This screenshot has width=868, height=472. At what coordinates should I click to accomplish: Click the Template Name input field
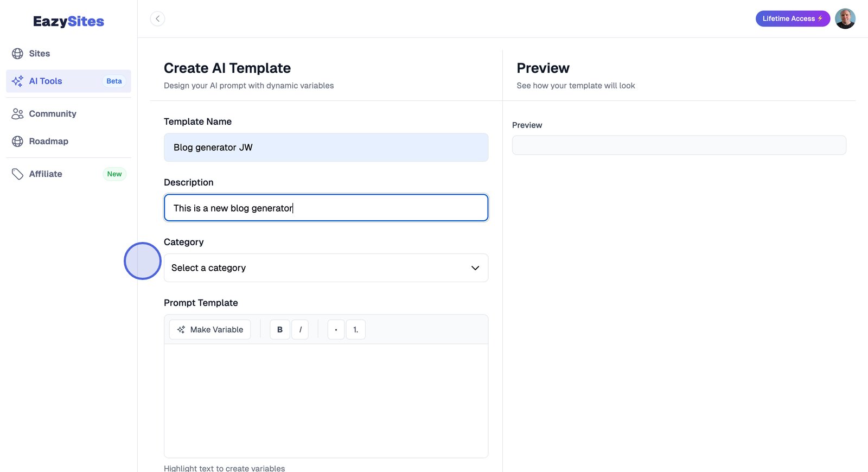(325, 148)
